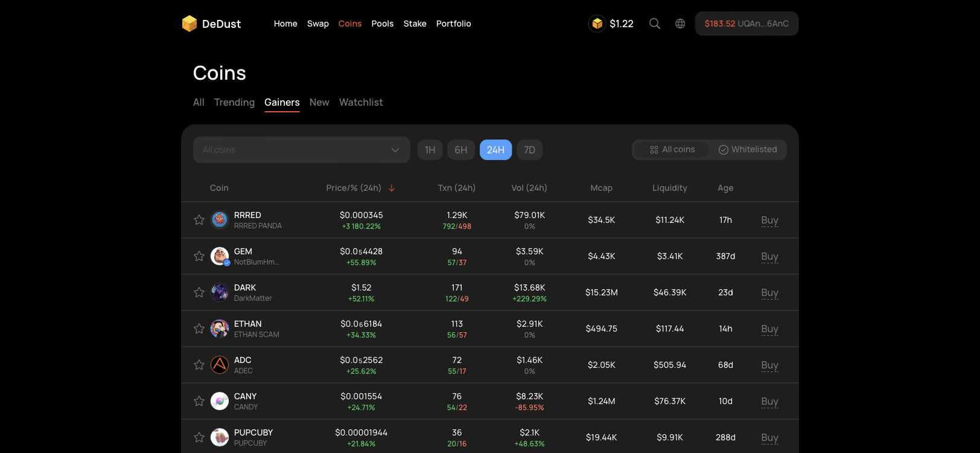Buy the ETHAN coin
The width and height of the screenshot is (980, 453).
[x=770, y=329]
